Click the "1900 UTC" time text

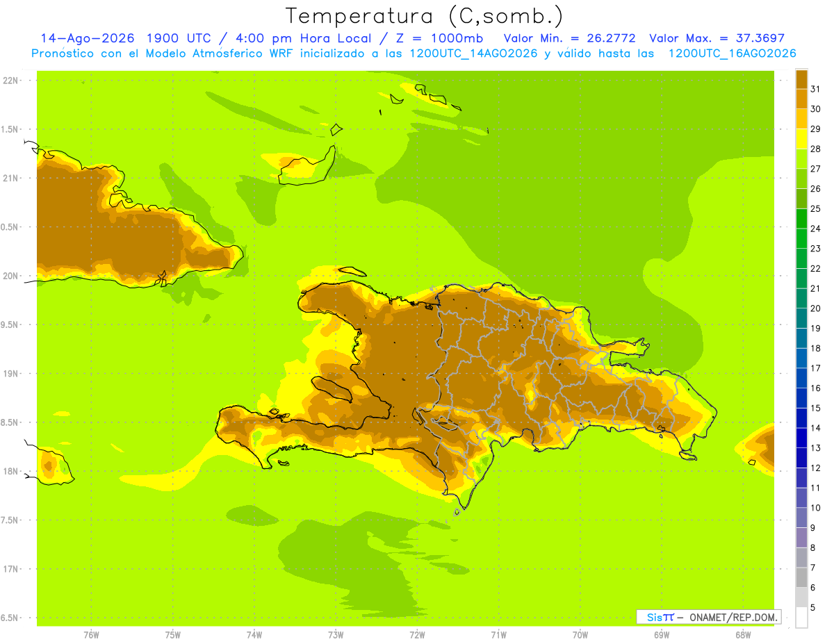point(179,38)
